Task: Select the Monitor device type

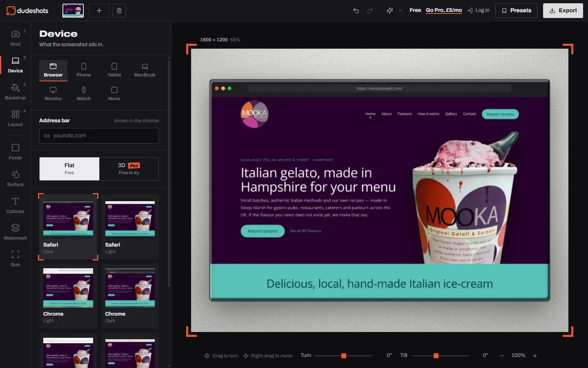Action: coord(53,94)
